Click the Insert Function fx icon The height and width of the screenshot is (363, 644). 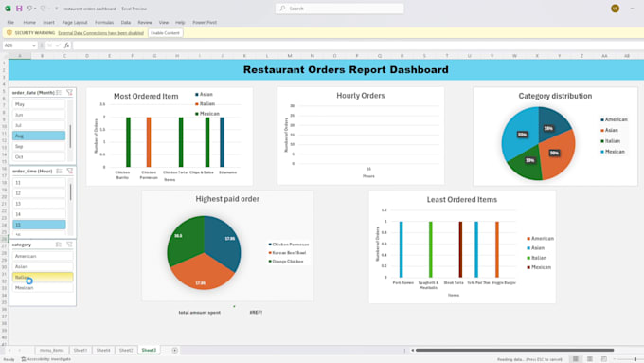tap(66, 45)
